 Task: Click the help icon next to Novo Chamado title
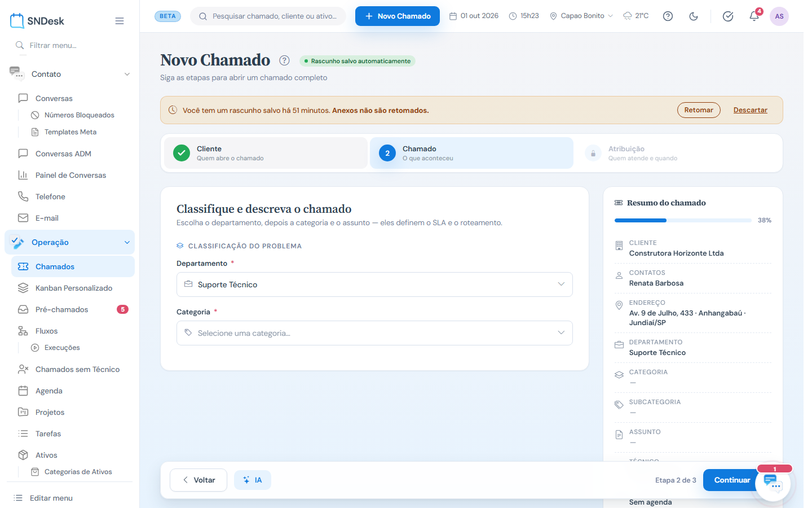tap(285, 60)
